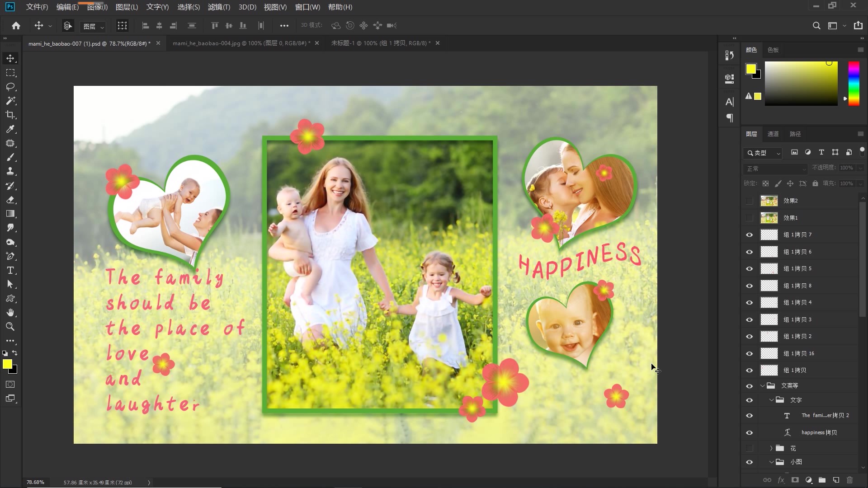This screenshot has height=488, width=868.
Task: Show the 效果2 layer
Action: pos(750,201)
